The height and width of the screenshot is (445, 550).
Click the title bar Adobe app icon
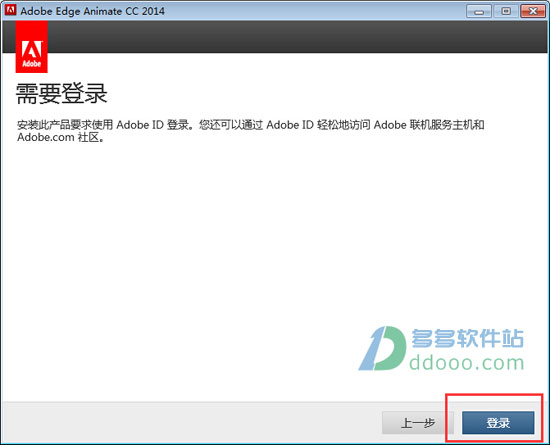click(11, 10)
